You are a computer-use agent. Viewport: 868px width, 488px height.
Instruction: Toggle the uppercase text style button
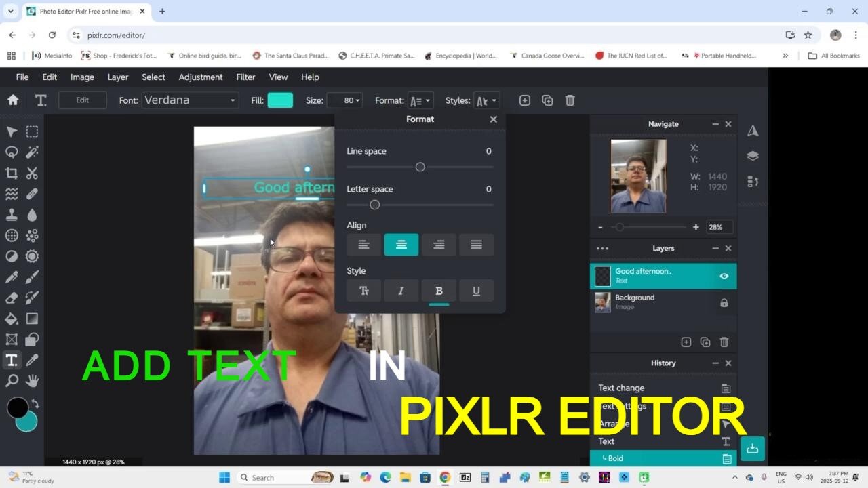pyautogui.click(x=364, y=291)
